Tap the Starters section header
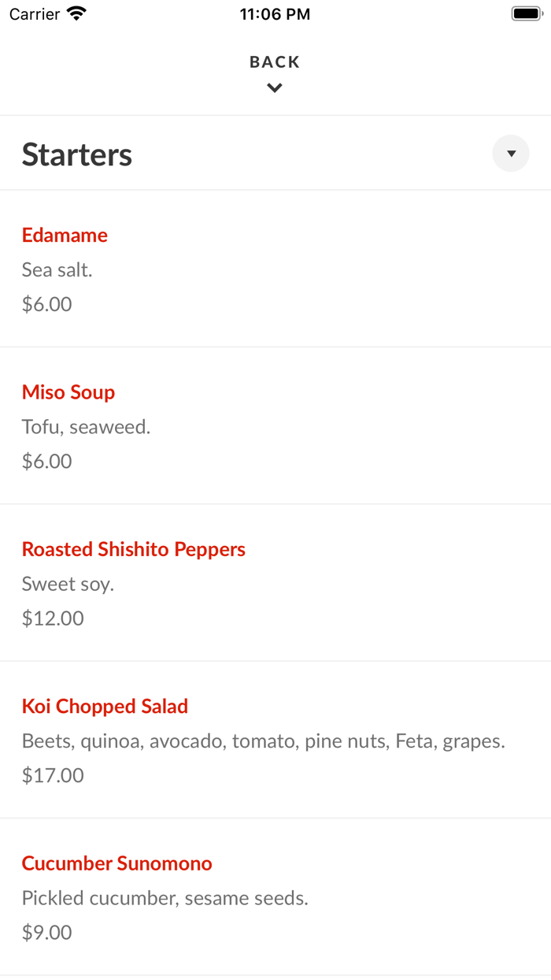Image resolution: width=551 pixels, height=980 pixels. pos(76,154)
